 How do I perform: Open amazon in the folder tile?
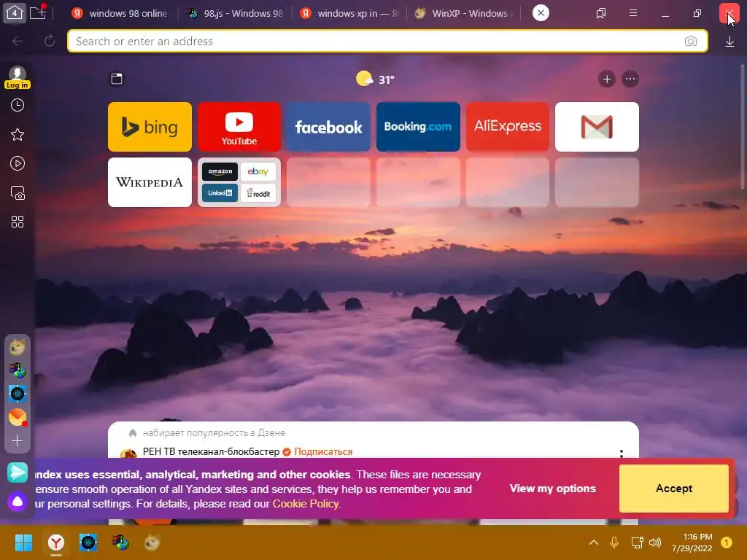tap(220, 172)
